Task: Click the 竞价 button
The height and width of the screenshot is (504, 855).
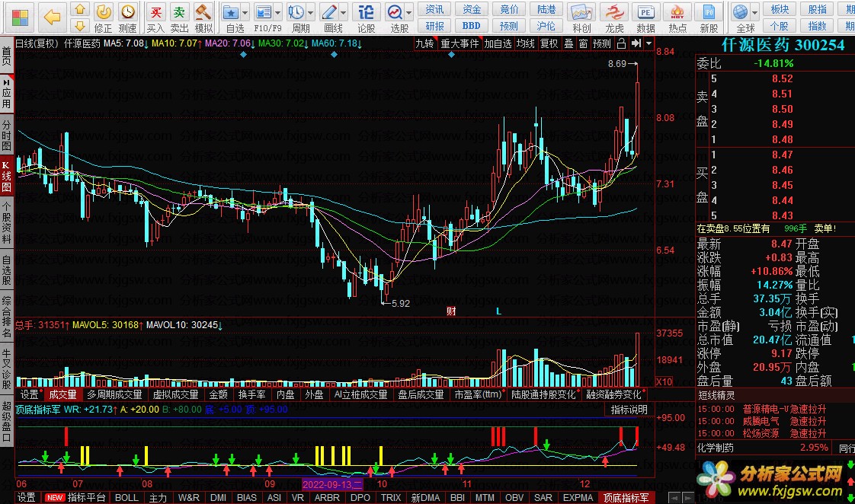Action: (x=509, y=9)
